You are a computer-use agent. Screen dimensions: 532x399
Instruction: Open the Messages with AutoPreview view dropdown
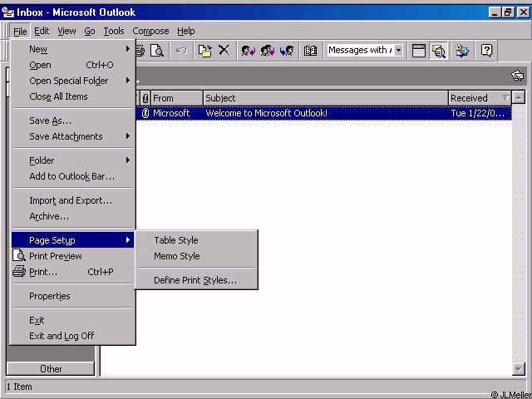click(399, 51)
